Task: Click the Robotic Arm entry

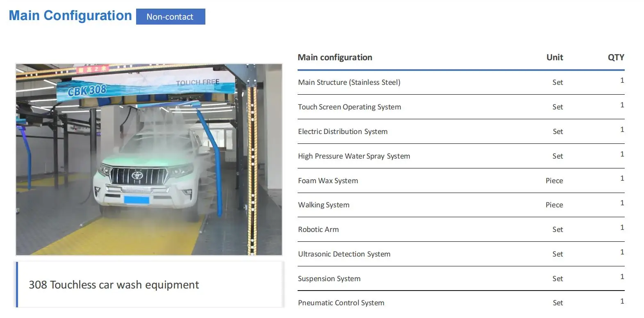Action: [318, 229]
